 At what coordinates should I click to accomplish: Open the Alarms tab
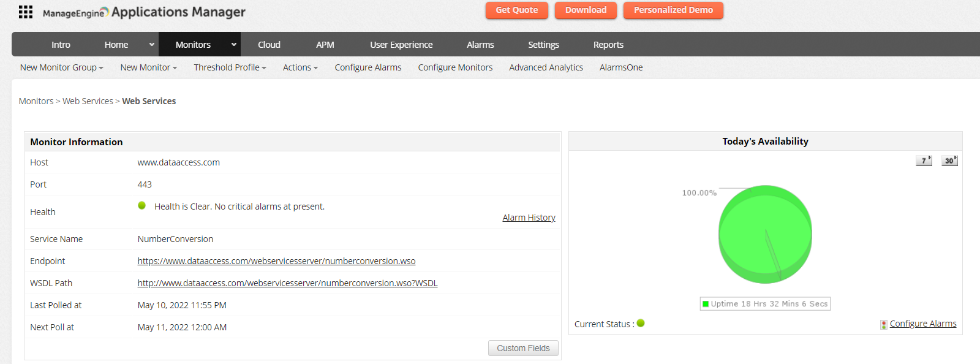pyautogui.click(x=480, y=45)
